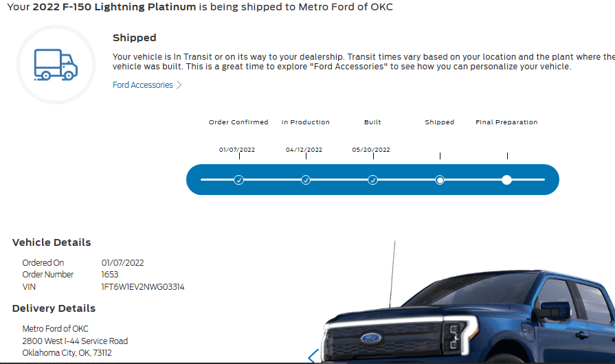The height and width of the screenshot is (364, 615).
Task: Click the Ford logo on truck grille
Action: [371, 338]
